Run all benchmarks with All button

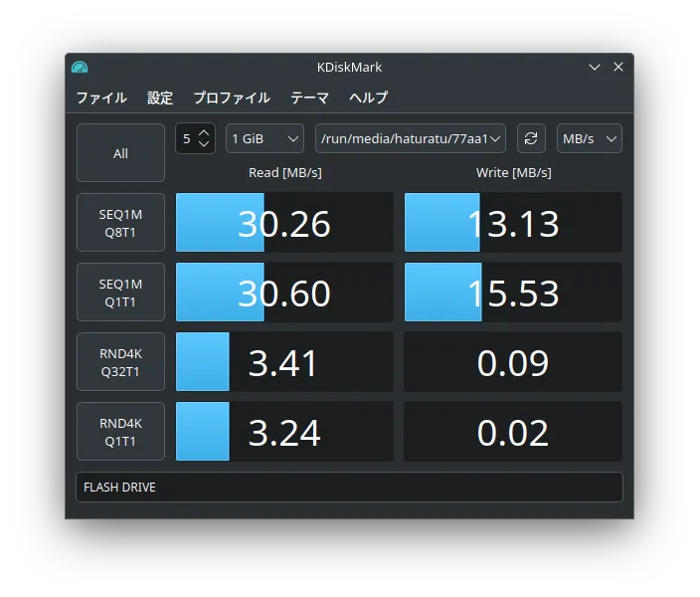click(x=120, y=153)
